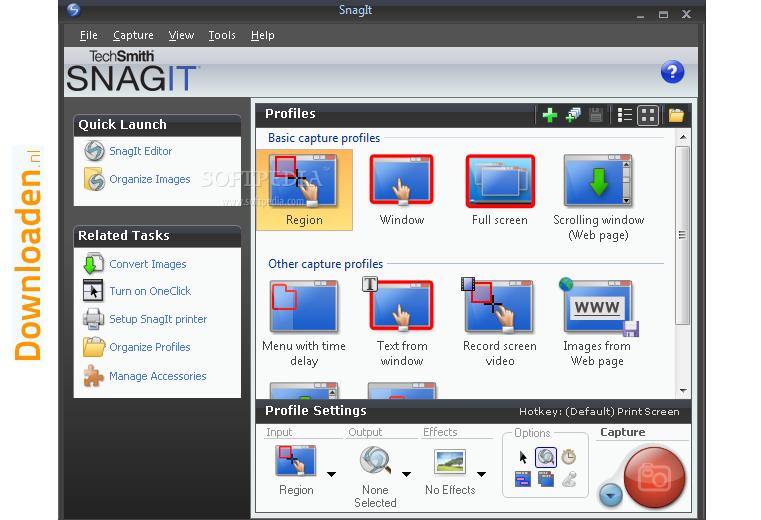The height and width of the screenshot is (520, 761).
Task: Expand the Input Region dropdown arrow
Action: coord(332,474)
